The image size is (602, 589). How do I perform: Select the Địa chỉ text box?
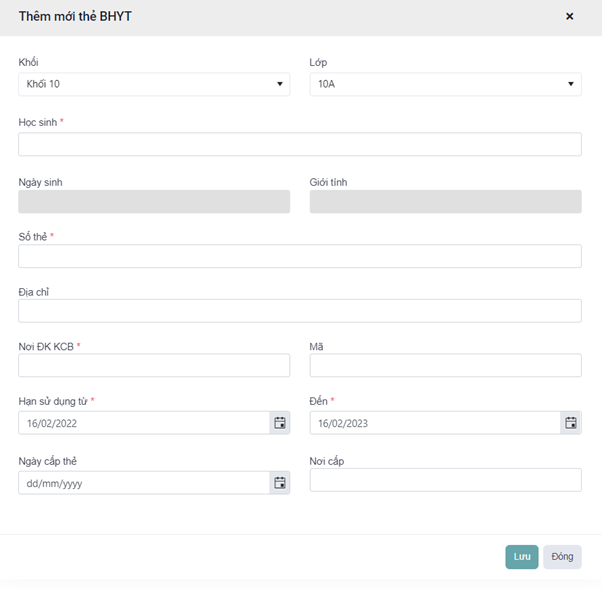coord(300,311)
